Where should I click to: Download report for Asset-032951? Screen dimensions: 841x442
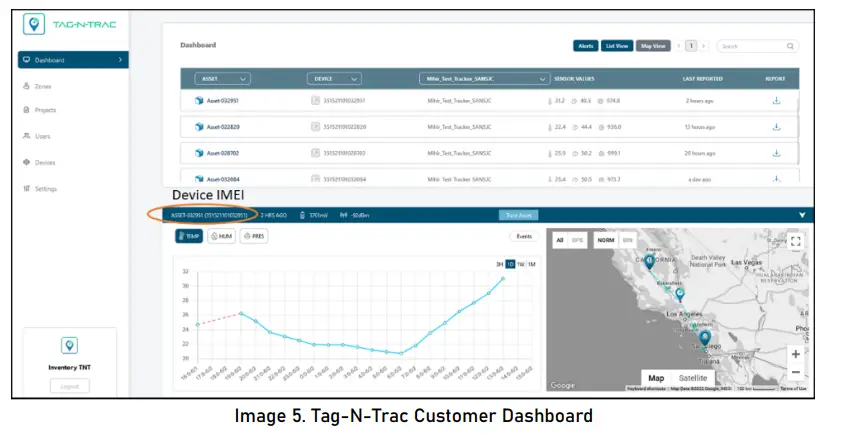(x=776, y=100)
